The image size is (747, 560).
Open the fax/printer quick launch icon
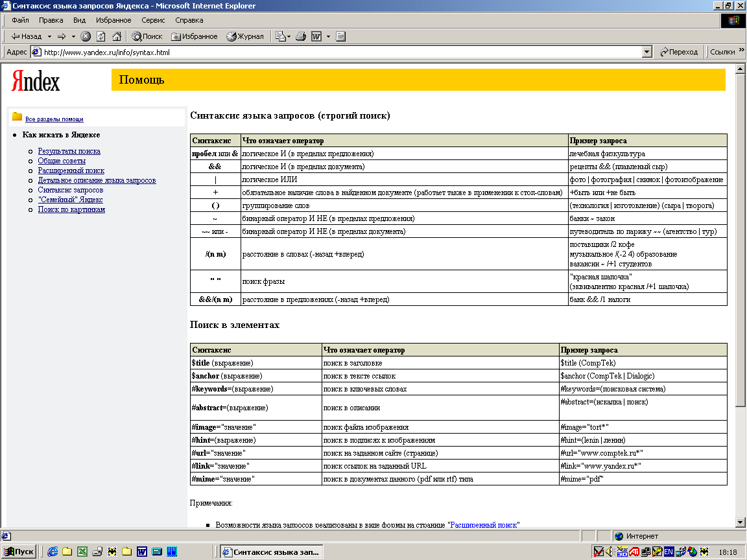coord(97,552)
